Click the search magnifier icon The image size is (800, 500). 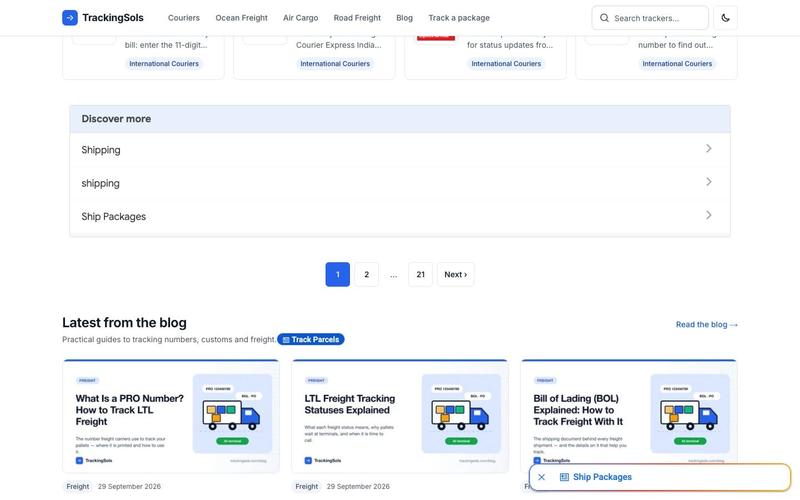pos(604,18)
